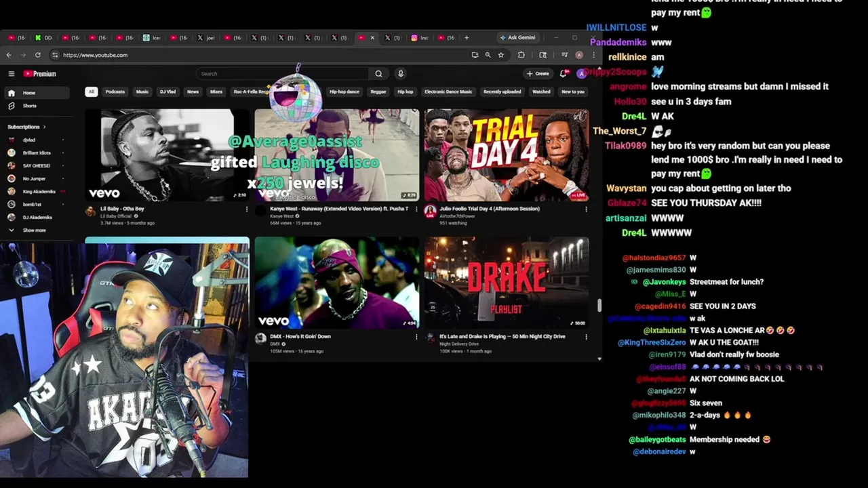Open the browser profile avatar
This screenshot has width=868, height=488.
pos(579,55)
